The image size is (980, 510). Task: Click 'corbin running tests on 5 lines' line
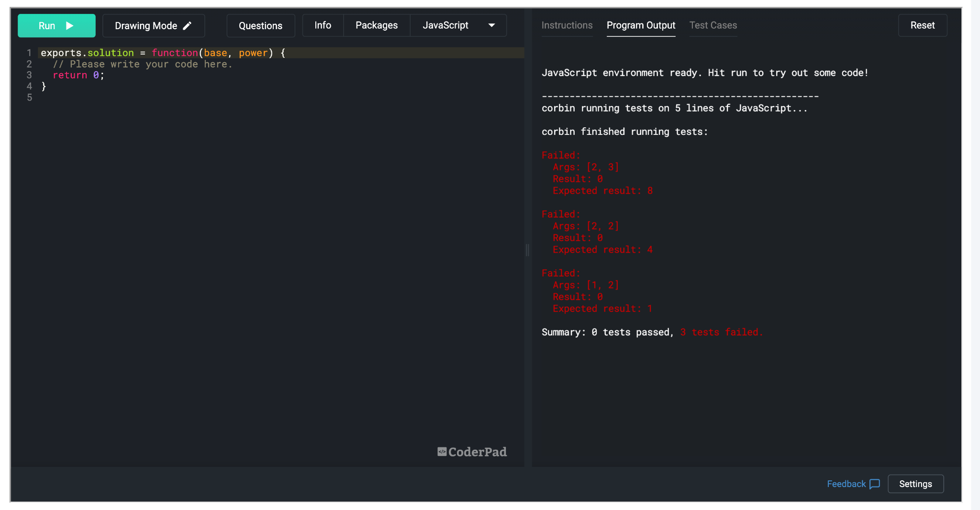(675, 109)
